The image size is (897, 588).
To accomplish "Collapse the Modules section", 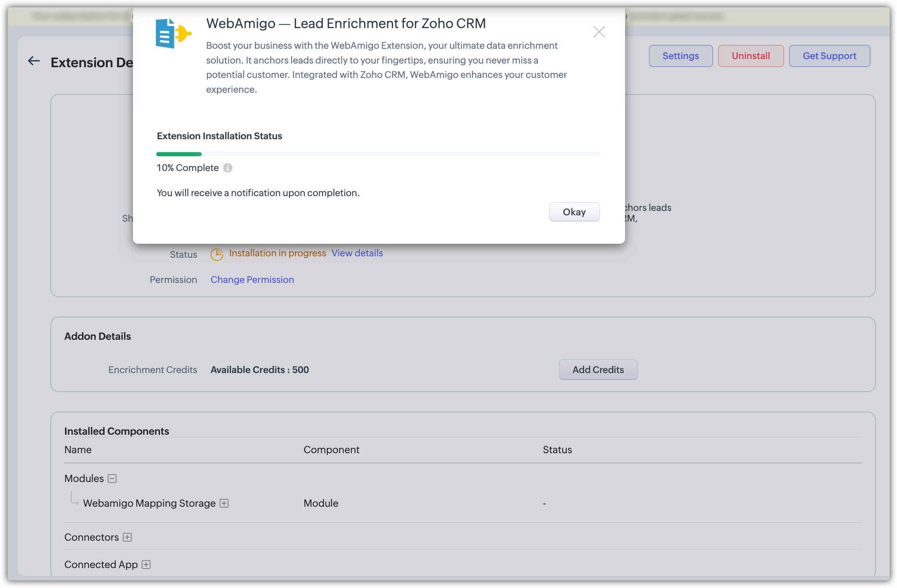I will coord(112,478).
